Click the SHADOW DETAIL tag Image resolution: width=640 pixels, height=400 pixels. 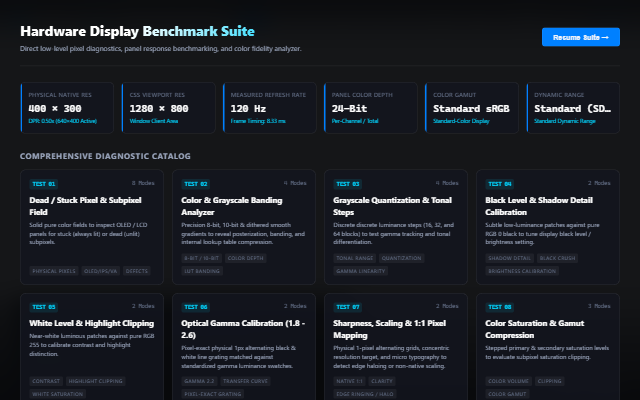coord(509,258)
